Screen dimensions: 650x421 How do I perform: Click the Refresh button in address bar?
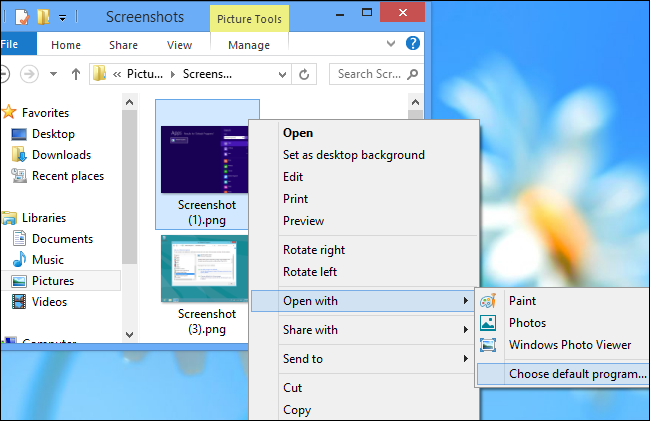304,74
